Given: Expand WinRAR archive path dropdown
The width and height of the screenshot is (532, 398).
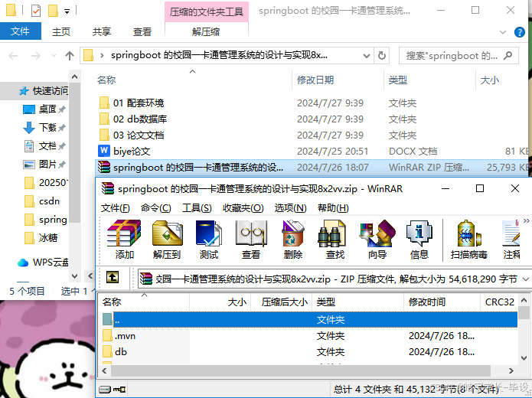Looking at the screenshot, I should pos(526,279).
